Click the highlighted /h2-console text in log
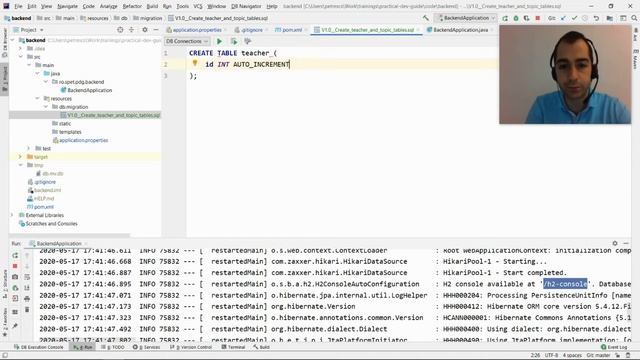 click(x=565, y=284)
